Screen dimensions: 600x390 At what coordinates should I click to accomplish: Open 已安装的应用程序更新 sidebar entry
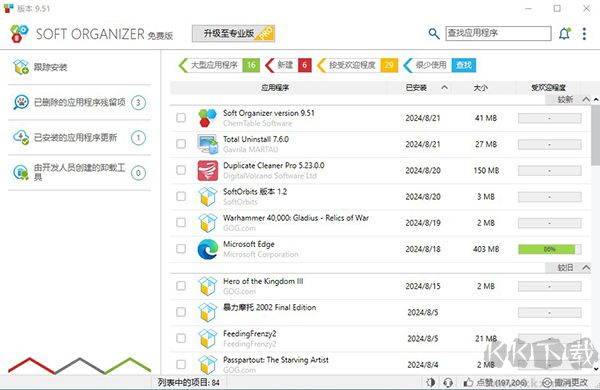click(x=80, y=137)
